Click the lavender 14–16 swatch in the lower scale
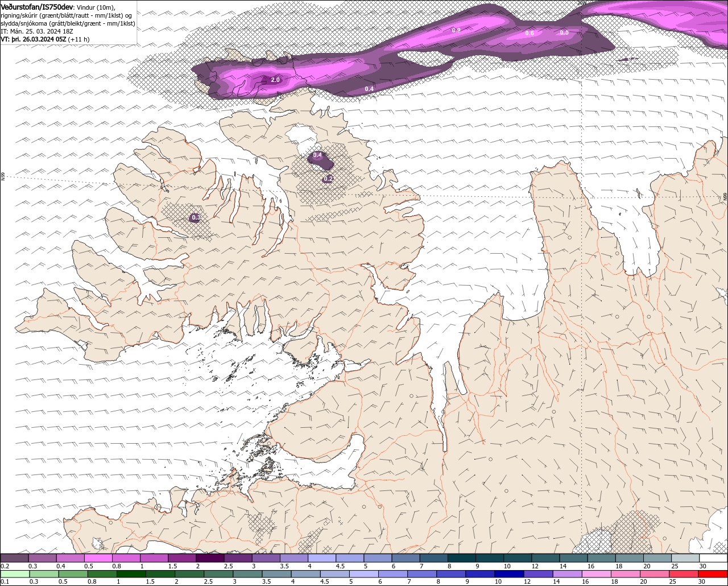728x586 pixels. (568, 574)
